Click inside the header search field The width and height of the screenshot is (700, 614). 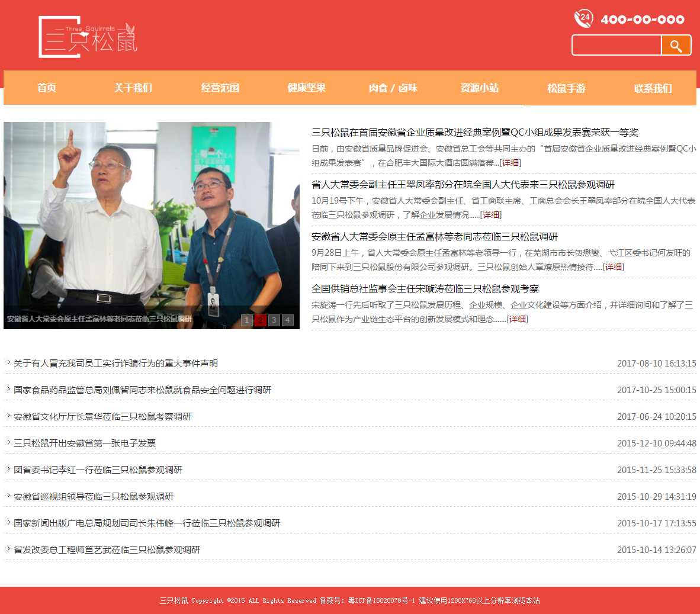point(616,46)
